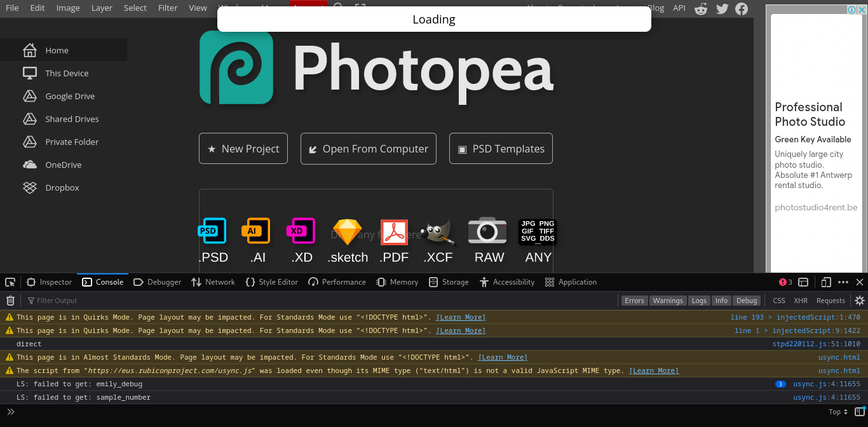Image resolution: width=868 pixels, height=427 pixels.
Task: Toggle the XHR requests filter
Action: (801, 300)
